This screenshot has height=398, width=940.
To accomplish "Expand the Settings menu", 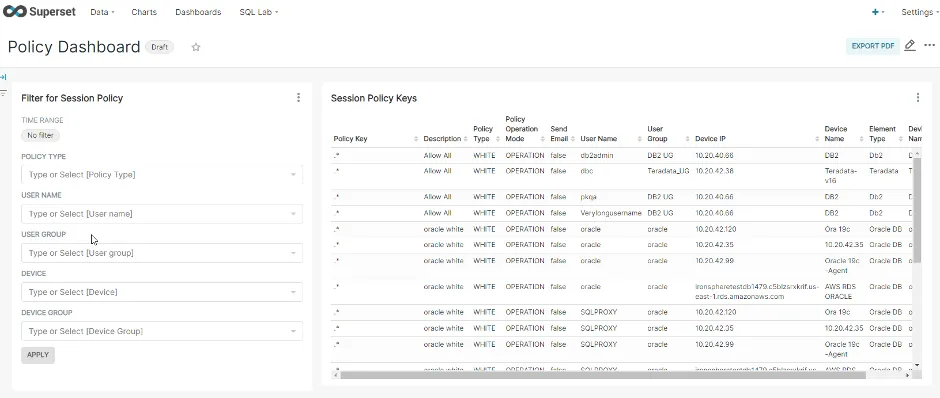I will coord(920,12).
